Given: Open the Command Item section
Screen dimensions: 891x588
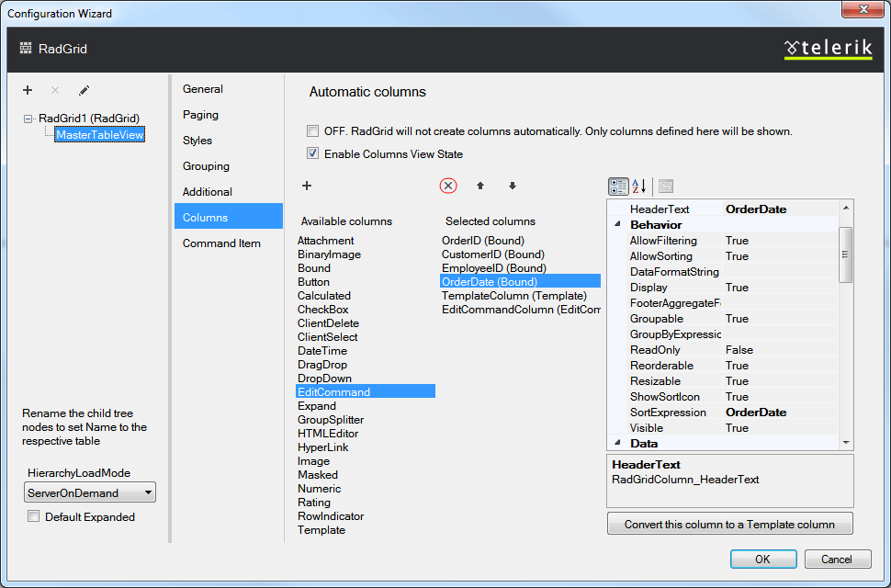Looking at the screenshot, I should coord(221,243).
